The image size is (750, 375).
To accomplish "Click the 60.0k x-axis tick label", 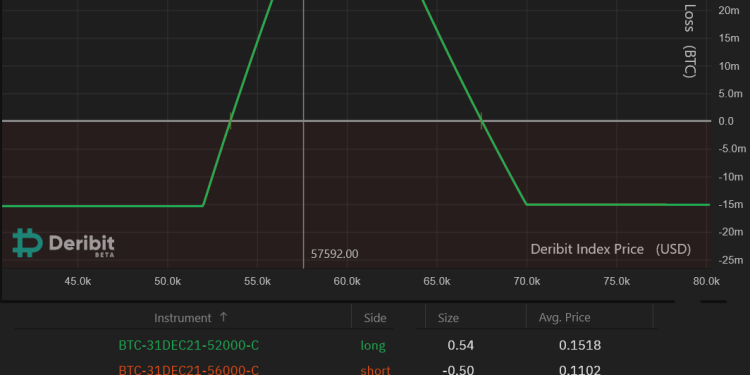I will tap(347, 282).
